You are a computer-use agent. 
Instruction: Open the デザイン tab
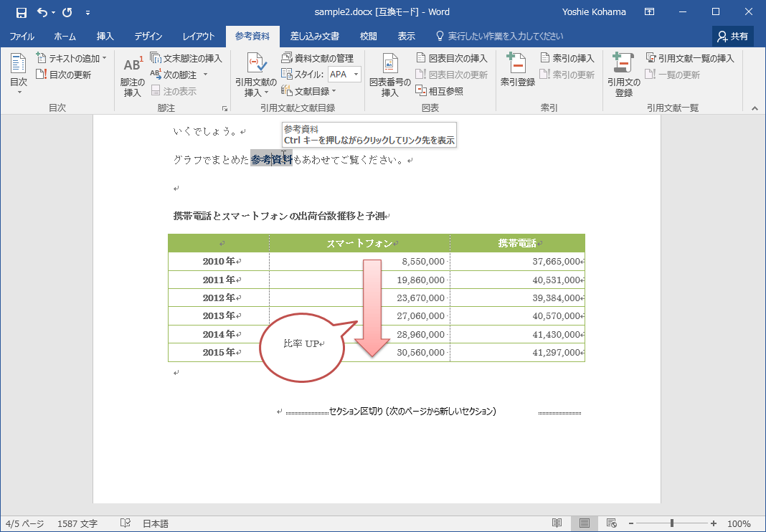[x=148, y=36]
